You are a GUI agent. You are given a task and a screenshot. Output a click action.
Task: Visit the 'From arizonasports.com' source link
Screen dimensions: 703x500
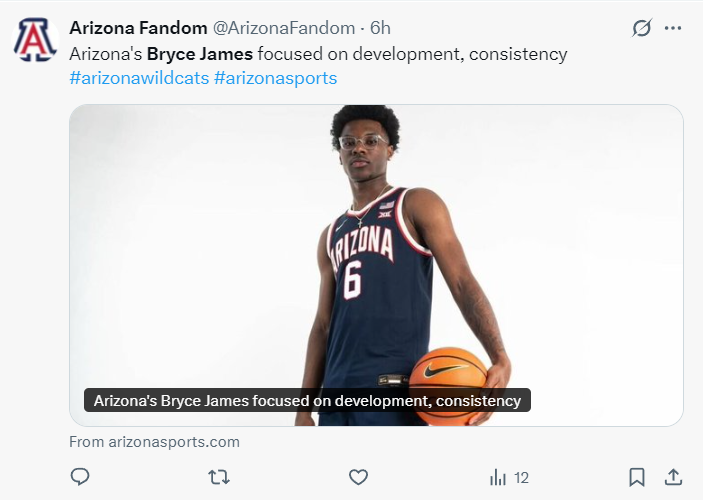coord(154,441)
